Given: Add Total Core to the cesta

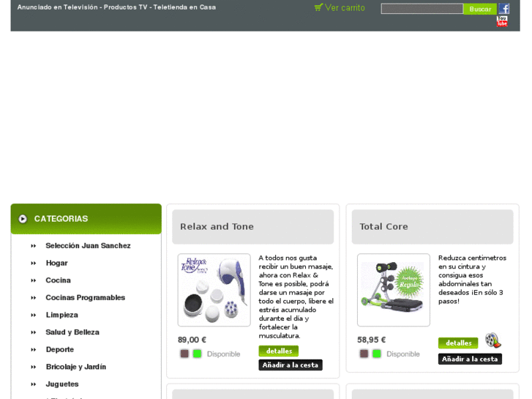Looking at the screenshot, I should click(x=470, y=359).
